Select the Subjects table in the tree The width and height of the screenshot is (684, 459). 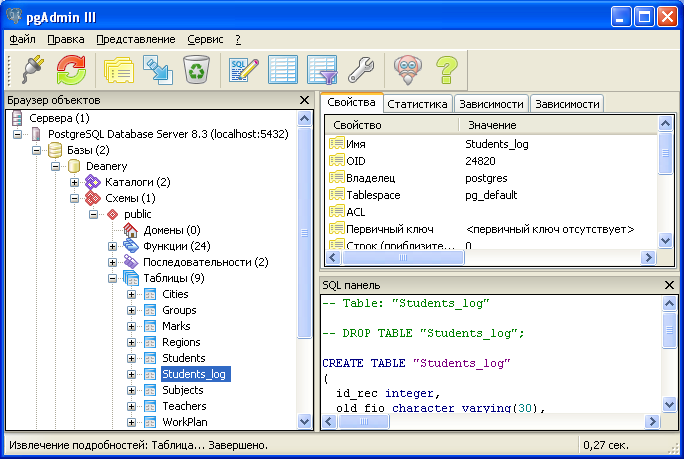(x=183, y=390)
